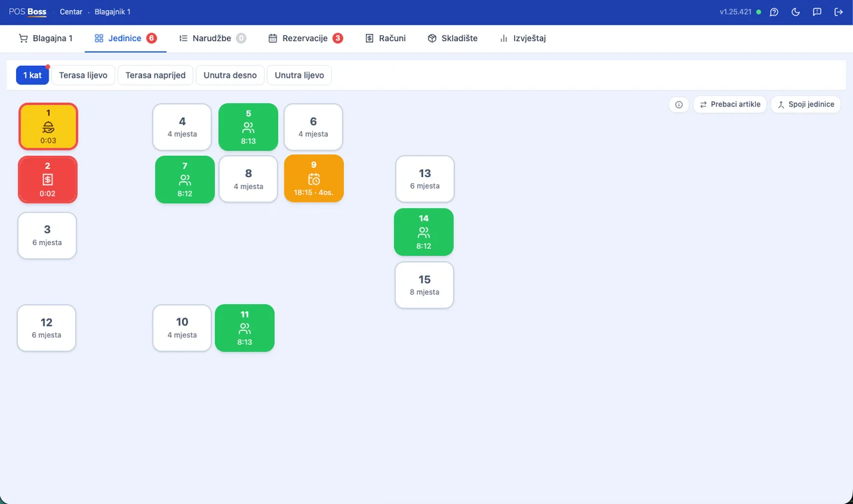Open table 1 with food order icon

coord(48,126)
